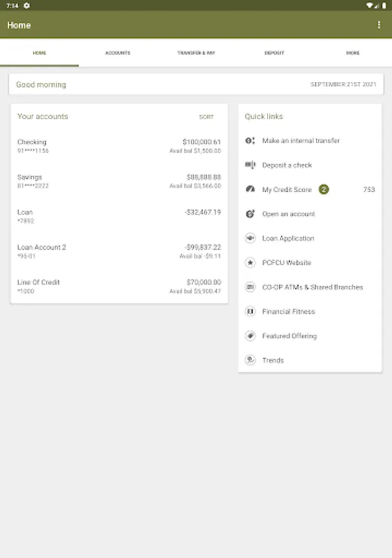
Task: Click the My Credit Score gauge icon
Action: coord(250,189)
